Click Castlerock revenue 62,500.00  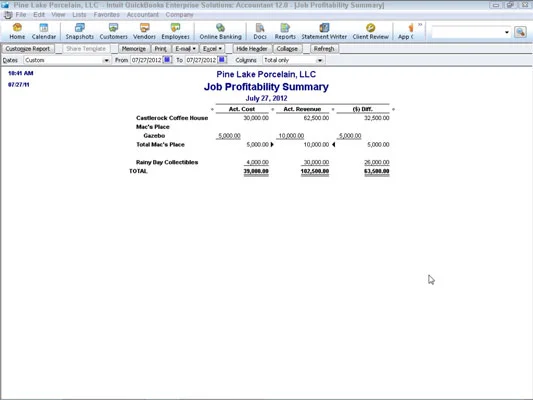316,118
